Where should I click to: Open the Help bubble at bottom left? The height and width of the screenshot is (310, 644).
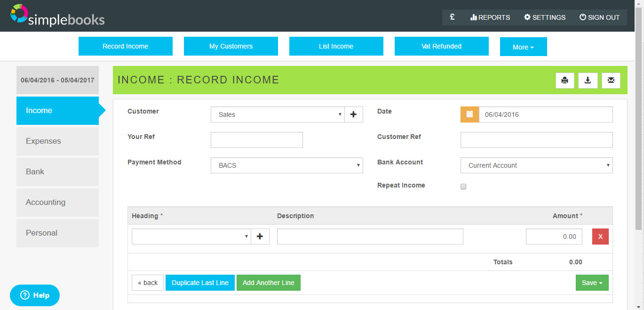pyautogui.click(x=34, y=295)
